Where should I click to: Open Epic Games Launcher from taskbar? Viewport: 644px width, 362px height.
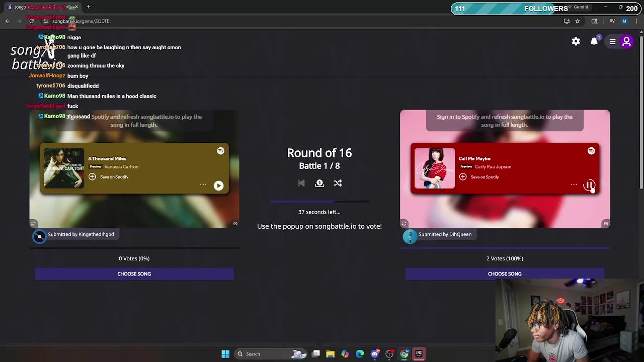[x=419, y=354]
